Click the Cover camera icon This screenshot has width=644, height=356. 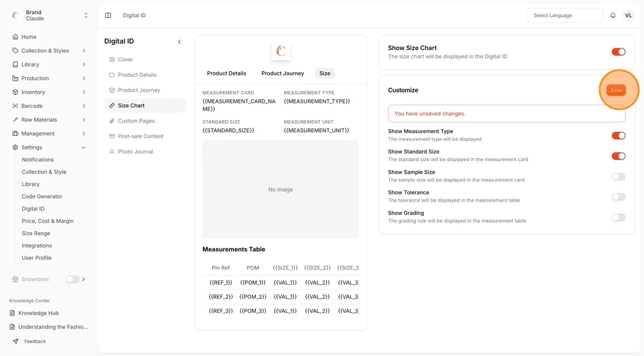tap(112, 60)
